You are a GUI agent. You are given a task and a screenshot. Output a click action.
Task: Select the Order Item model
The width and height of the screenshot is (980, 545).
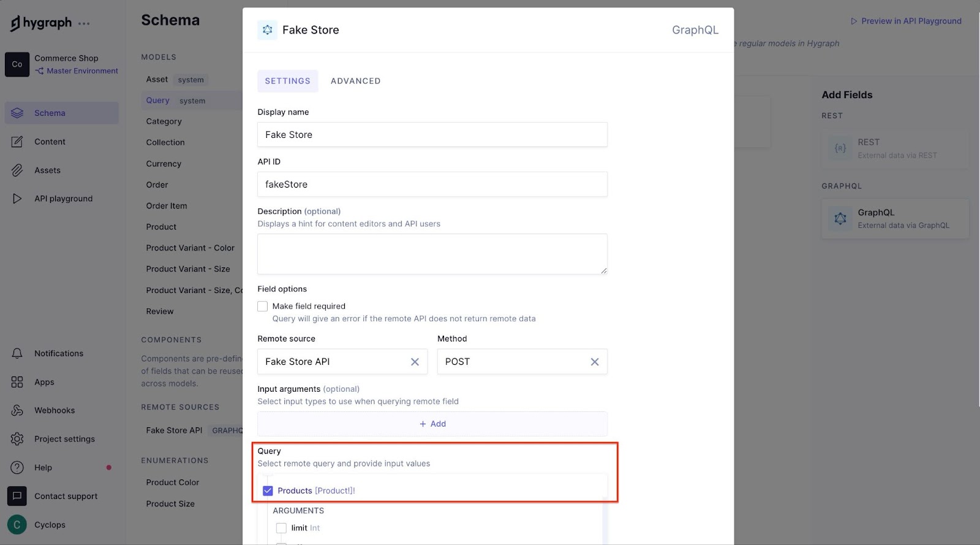[167, 206]
